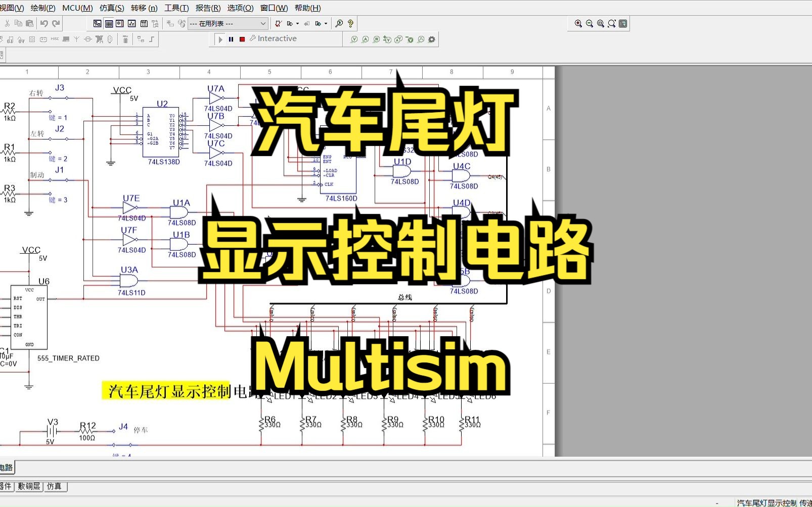The height and width of the screenshot is (507, 812).
Task: Undo the last action
Action: 44,23
